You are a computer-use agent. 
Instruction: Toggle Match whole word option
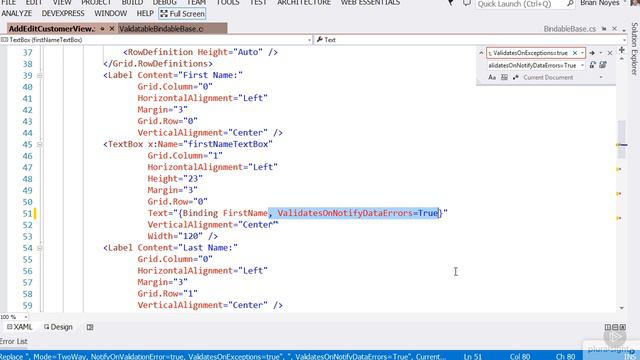tap(504, 77)
